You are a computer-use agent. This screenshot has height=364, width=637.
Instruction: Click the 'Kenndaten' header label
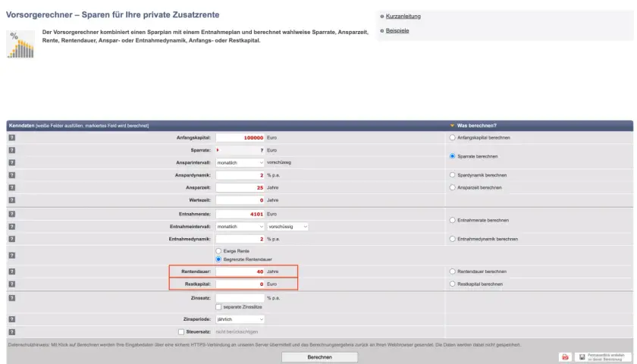point(21,126)
